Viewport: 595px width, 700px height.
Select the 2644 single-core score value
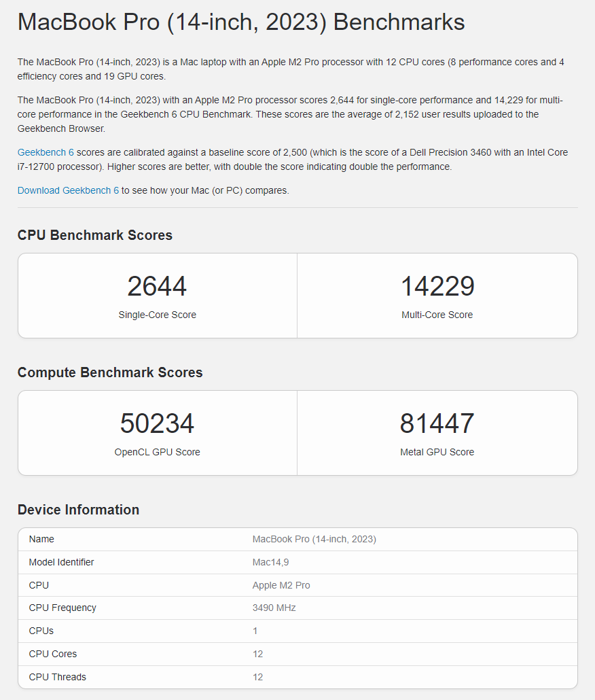coord(157,285)
